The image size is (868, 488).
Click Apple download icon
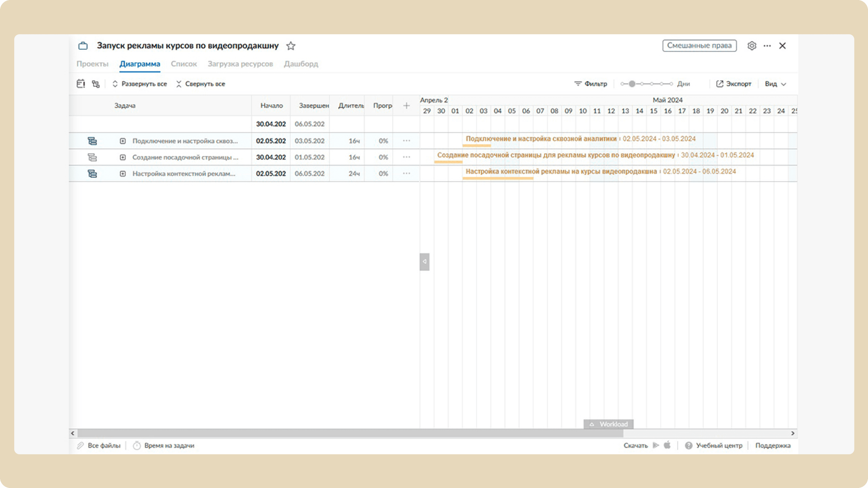pyautogui.click(x=667, y=445)
